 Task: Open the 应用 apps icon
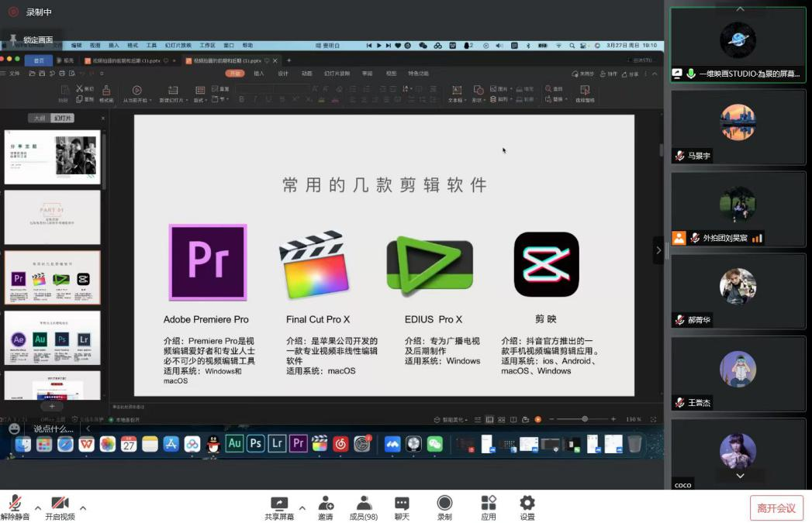489,507
